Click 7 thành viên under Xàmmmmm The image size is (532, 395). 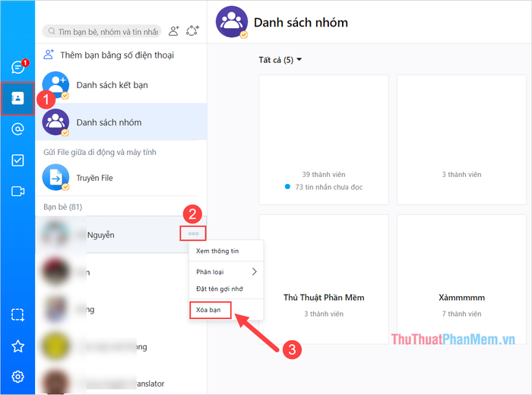coord(461,314)
